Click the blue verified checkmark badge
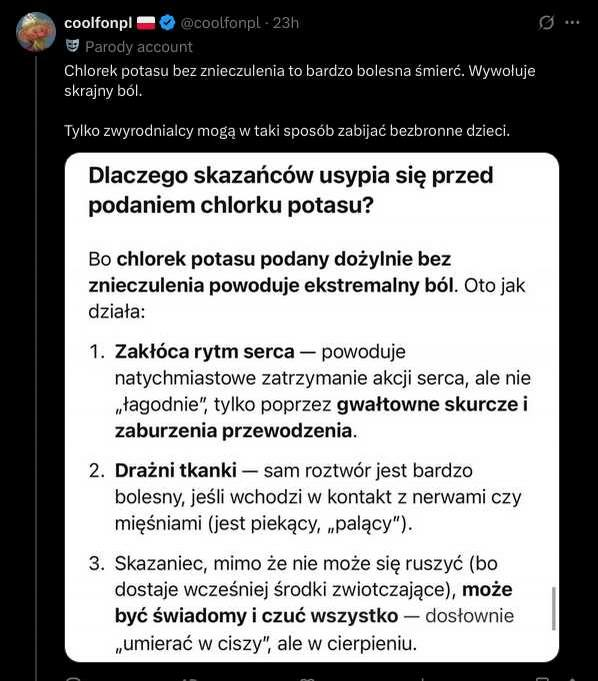 coord(167,23)
